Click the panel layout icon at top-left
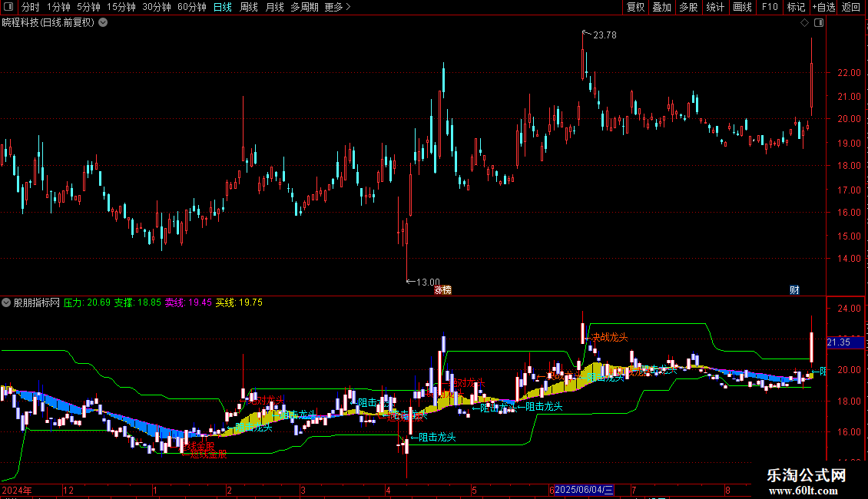The image size is (868, 499). (x=8, y=7)
